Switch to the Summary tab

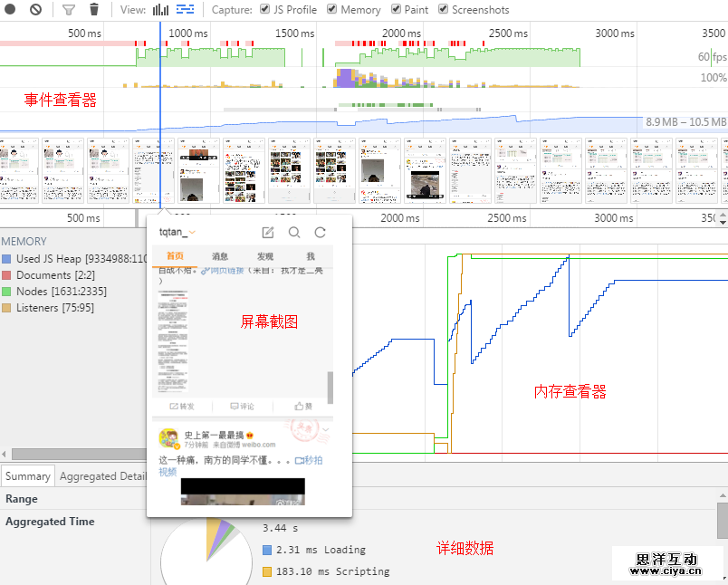tap(27, 475)
